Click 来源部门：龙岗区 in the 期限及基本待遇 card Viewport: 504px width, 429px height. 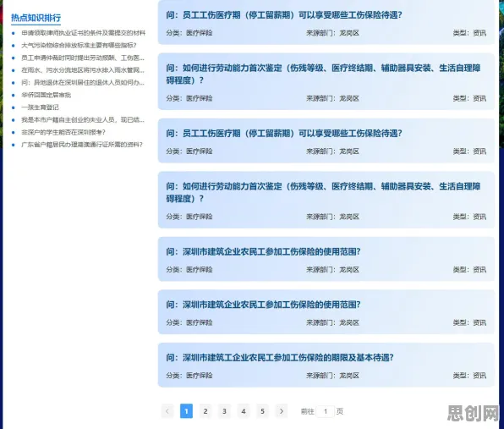pyautogui.click(x=332, y=376)
